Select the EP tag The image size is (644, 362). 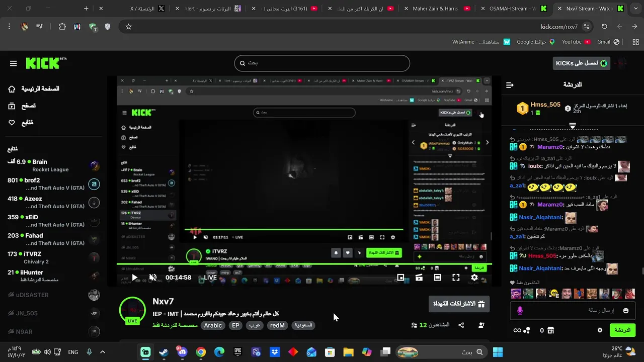[235, 325]
